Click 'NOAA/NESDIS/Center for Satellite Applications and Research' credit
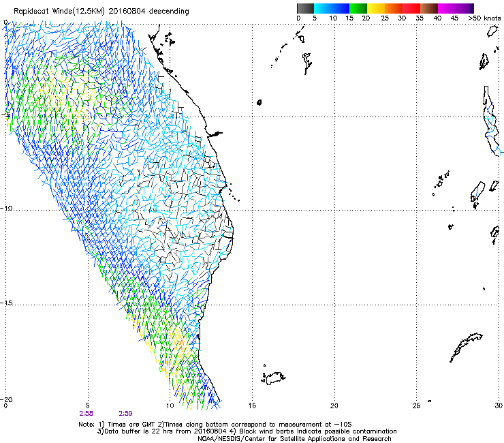 click(294, 439)
